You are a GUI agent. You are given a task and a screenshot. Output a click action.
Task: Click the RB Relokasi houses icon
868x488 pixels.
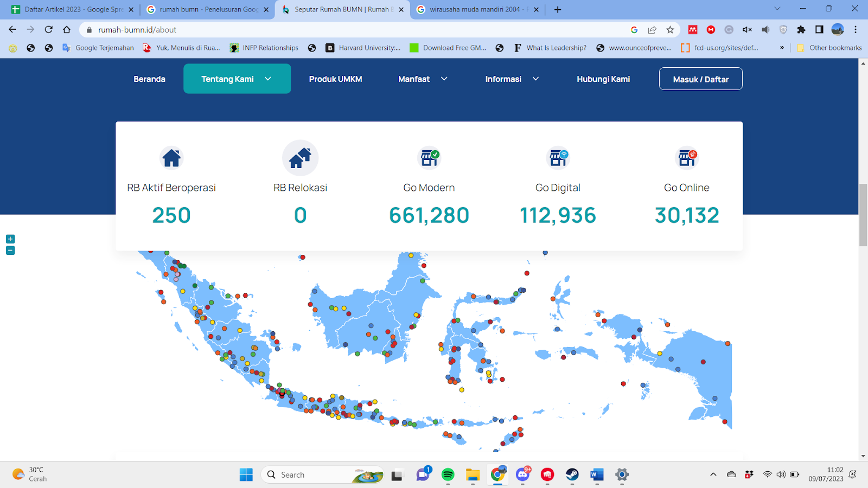click(x=300, y=158)
